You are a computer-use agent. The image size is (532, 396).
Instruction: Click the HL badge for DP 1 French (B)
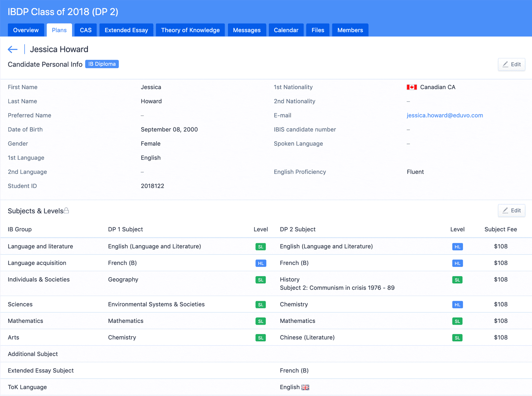pos(261,263)
